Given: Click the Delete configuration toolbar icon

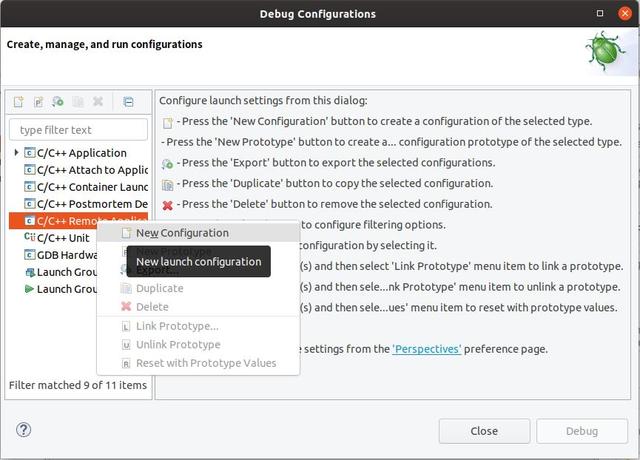Looking at the screenshot, I should coord(98,101).
